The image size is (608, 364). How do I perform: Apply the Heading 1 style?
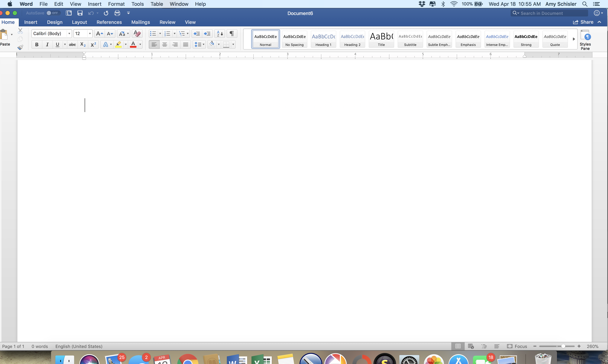coord(323,39)
